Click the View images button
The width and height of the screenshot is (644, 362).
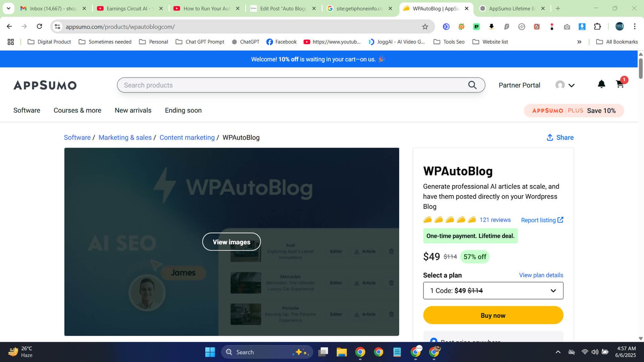click(231, 242)
